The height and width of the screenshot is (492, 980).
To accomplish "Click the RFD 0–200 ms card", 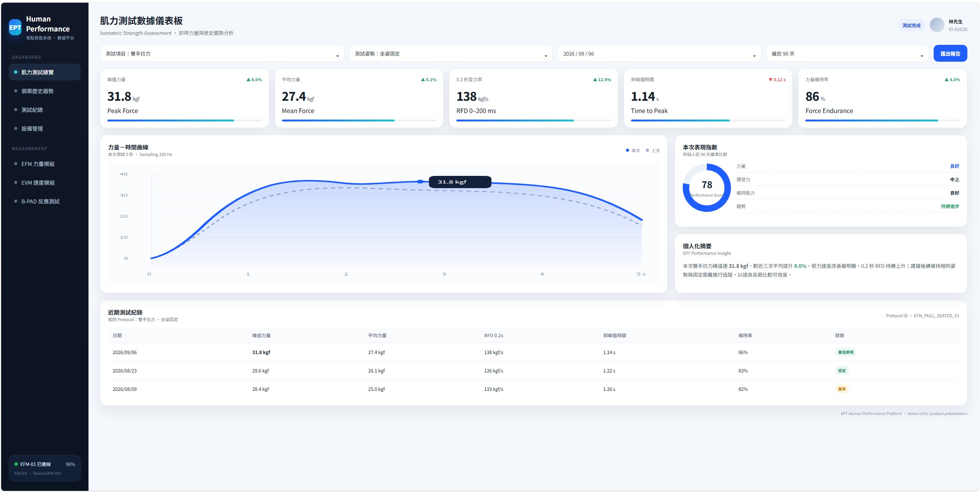I will coord(533,98).
